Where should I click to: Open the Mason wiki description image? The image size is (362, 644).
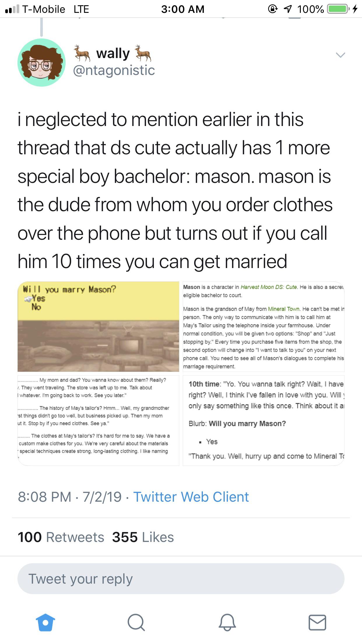[x=263, y=326]
